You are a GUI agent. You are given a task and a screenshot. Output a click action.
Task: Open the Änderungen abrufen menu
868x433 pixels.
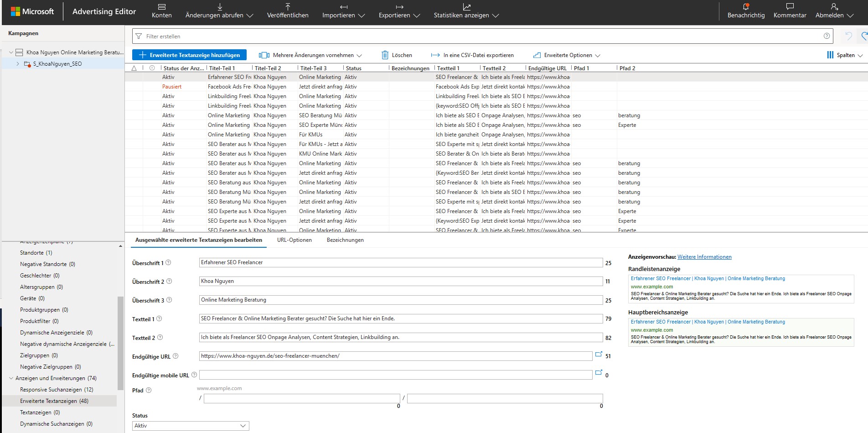click(x=219, y=11)
